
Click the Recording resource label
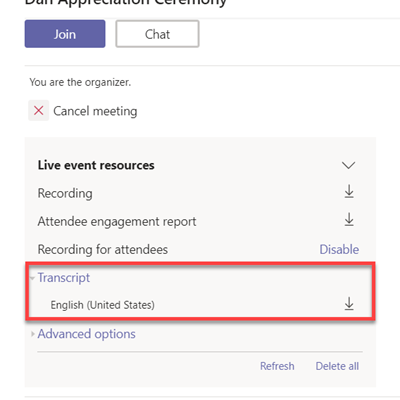[x=65, y=193]
